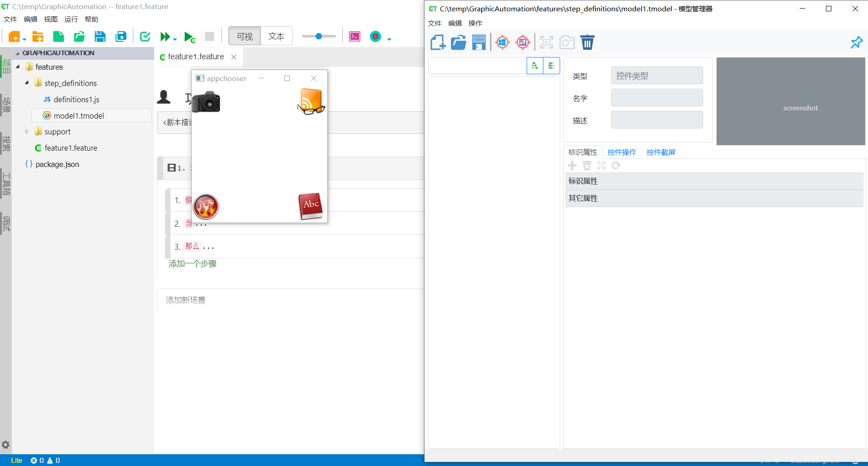Open 运行 menu in main window

pos(71,19)
